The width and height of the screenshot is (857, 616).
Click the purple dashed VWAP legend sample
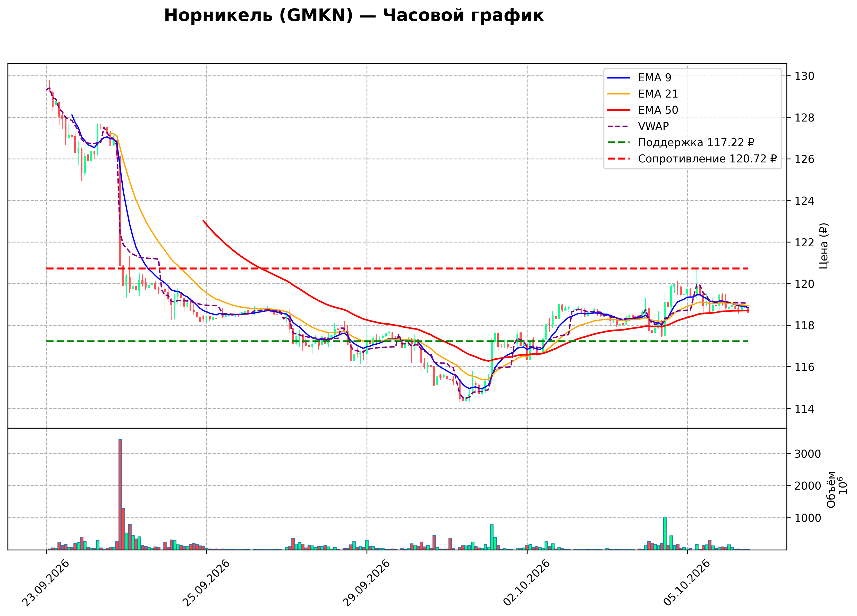click(x=619, y=127)
